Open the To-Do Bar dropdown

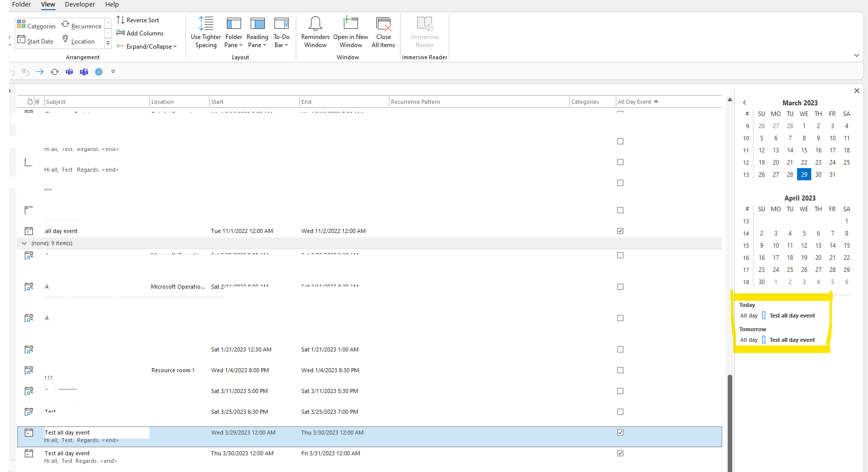[x=282, y=32]
